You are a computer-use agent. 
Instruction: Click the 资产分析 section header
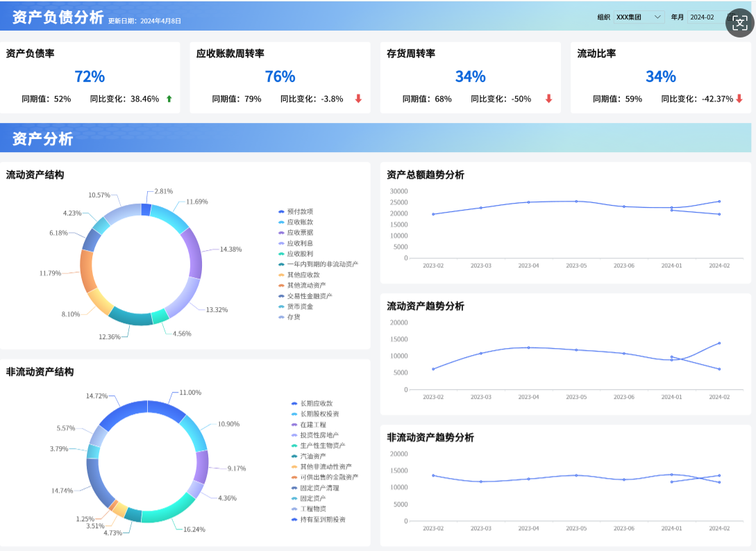click(42, 139)
